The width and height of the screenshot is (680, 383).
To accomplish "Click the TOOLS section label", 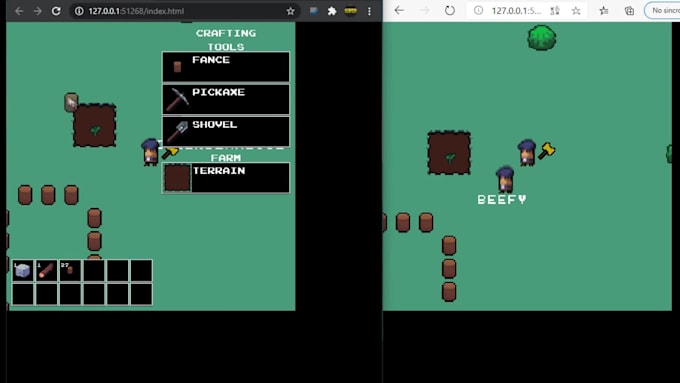I will tap(226, 46).
